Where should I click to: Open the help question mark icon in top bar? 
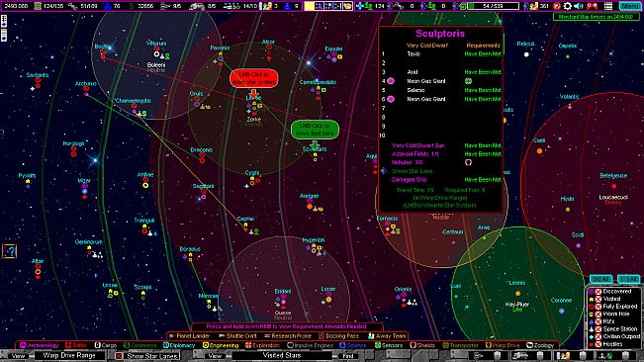tap(557, 6)
